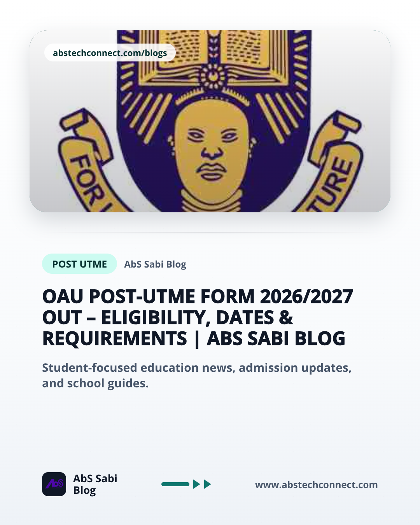Image resolution: width=420 pixels, height=525 pixels.
Task: Click the second teal arrow triangle
Action: [x=207, y=484]
